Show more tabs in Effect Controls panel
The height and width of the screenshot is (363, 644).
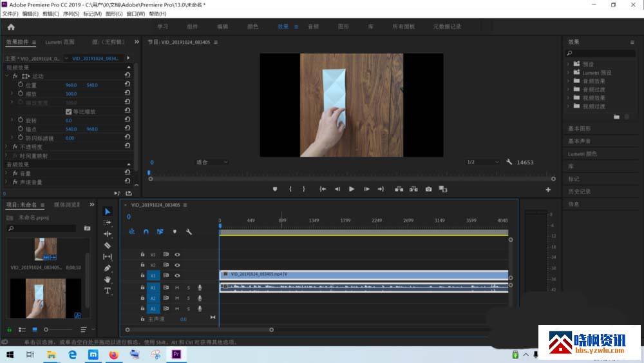[137, 42]
